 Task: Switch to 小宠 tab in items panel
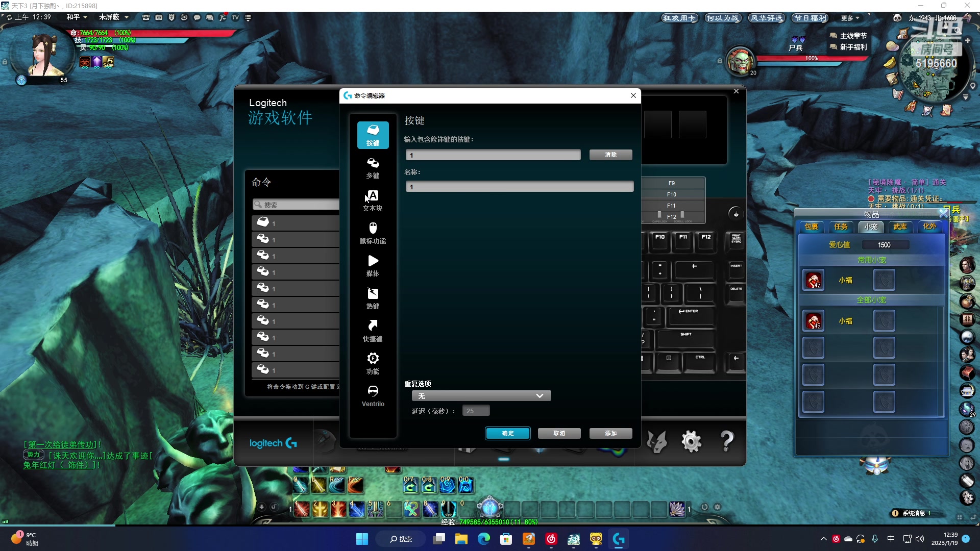pos(871,227)
